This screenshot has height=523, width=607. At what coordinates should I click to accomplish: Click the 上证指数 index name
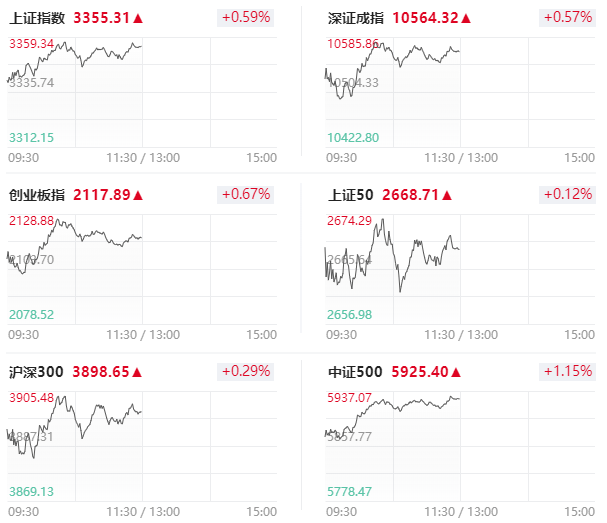click(x=37, y=18)
